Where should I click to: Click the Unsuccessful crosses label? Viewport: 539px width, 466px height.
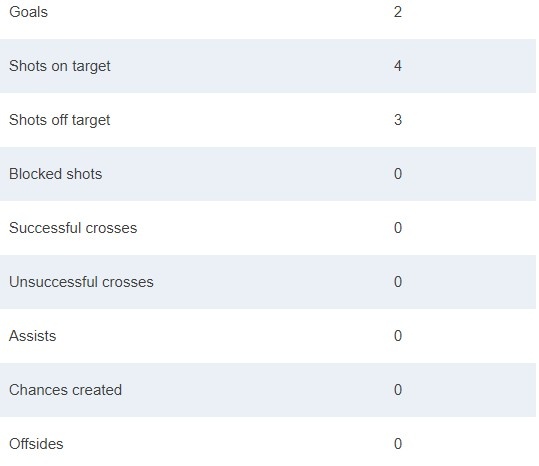point(81,282)
